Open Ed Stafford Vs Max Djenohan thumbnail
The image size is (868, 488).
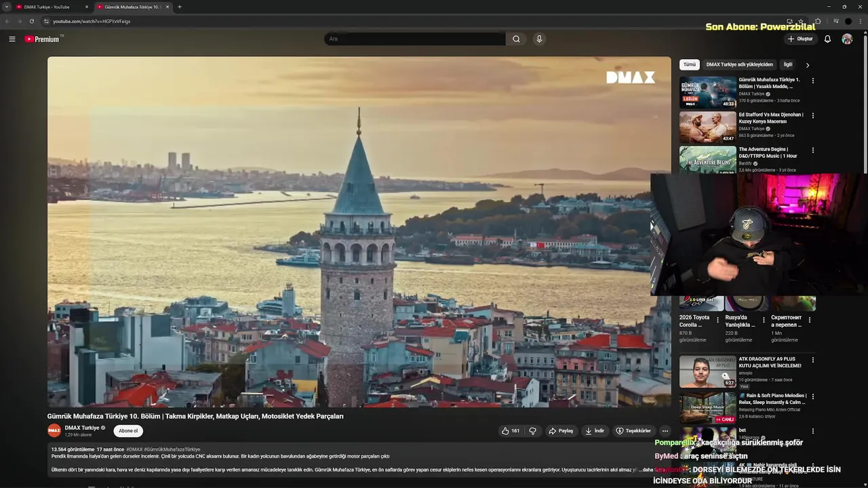[708, 127]
